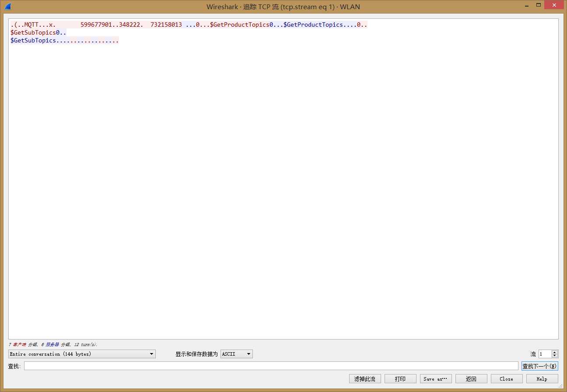Open the ASCII data format dropdown

[237, 354]
